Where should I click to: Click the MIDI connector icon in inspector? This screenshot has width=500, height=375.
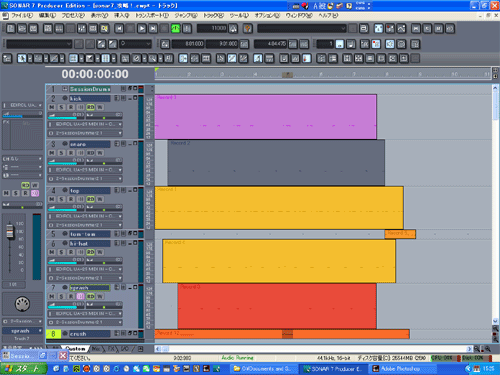[x=22, y=304]
